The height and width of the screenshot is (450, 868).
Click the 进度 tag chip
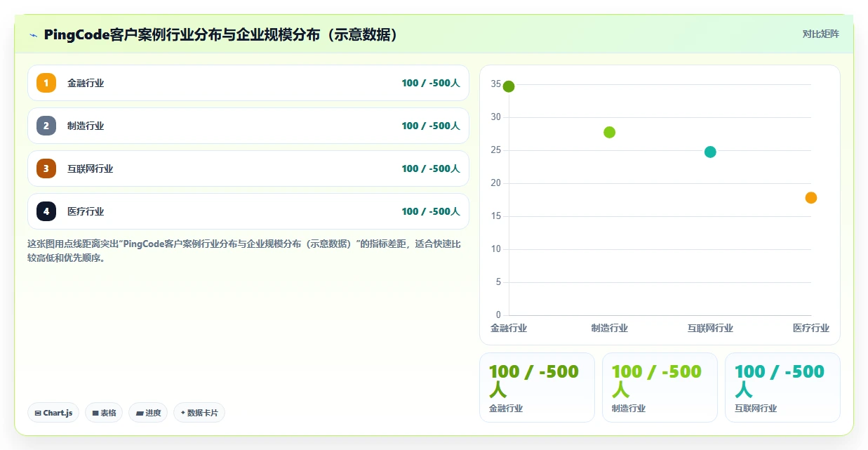[148, 413]
